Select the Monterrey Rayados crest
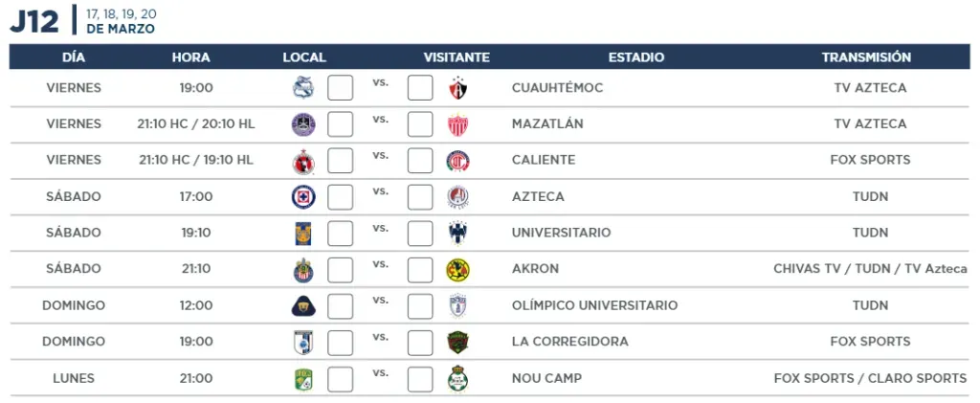The height and width of the screenshot is (403, 980). point(458,233)
